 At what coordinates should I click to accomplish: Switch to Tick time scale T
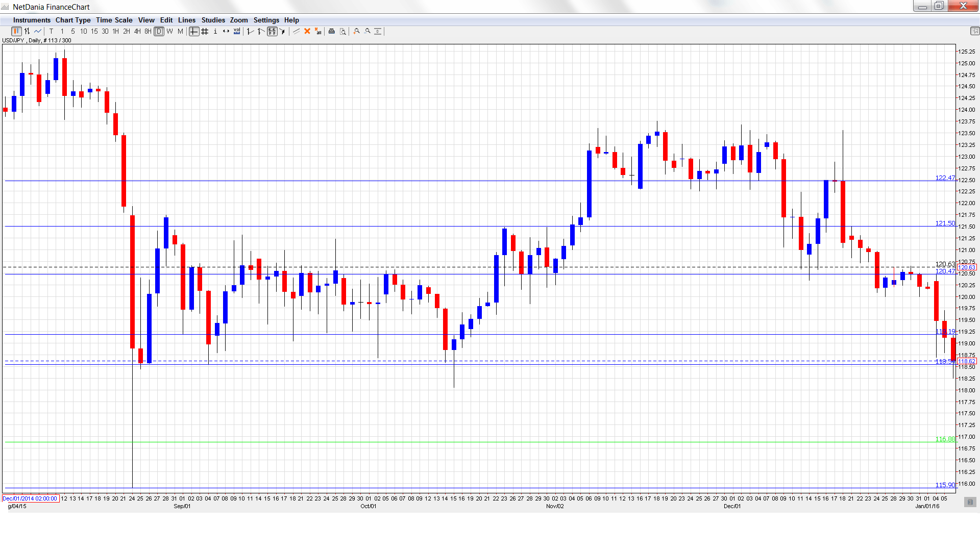(x=52, y=32)
